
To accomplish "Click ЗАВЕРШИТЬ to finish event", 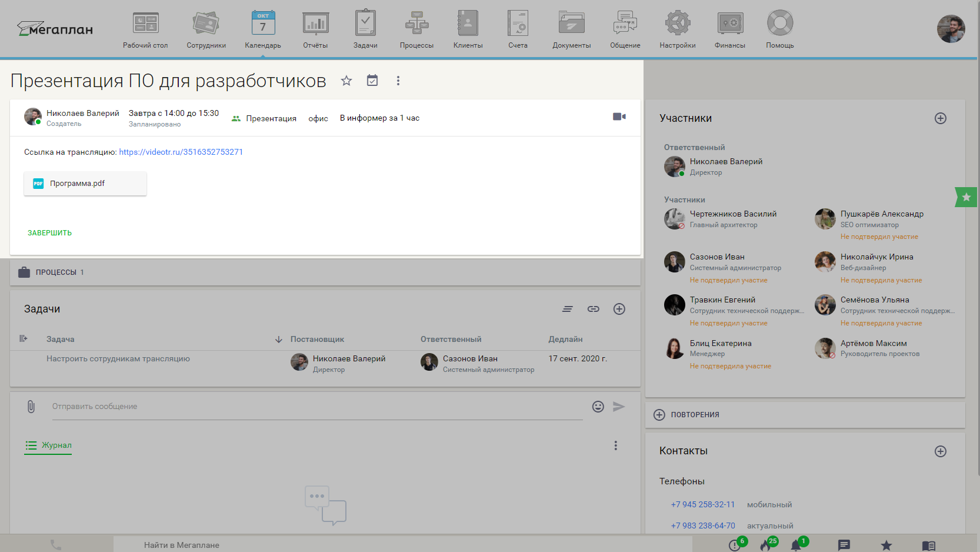I will tap(49, 233).
